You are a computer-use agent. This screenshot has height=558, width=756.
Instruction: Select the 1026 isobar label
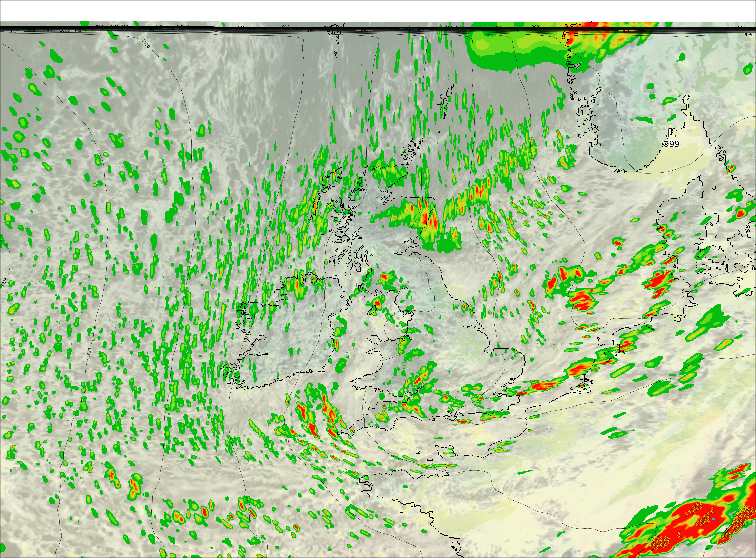(x=4, y=282)
